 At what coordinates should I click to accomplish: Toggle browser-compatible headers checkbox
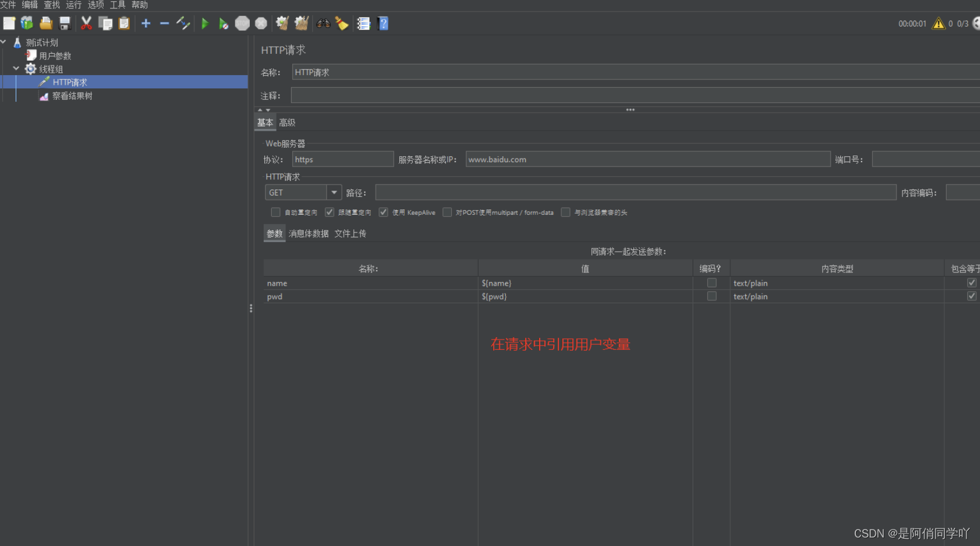pos(566,212)
